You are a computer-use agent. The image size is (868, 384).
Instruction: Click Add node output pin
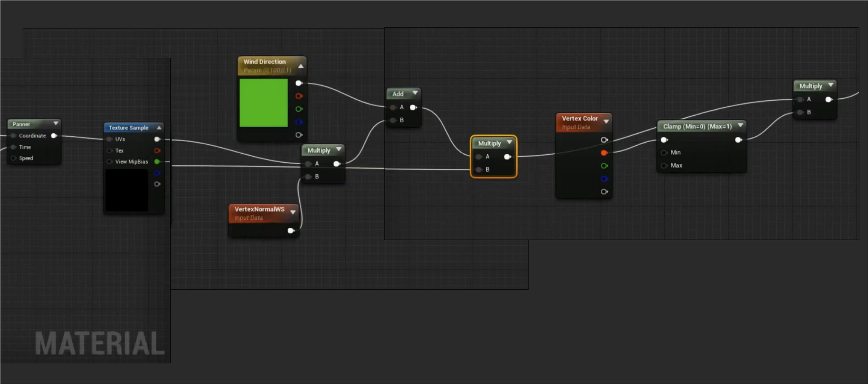pos(413,108)
